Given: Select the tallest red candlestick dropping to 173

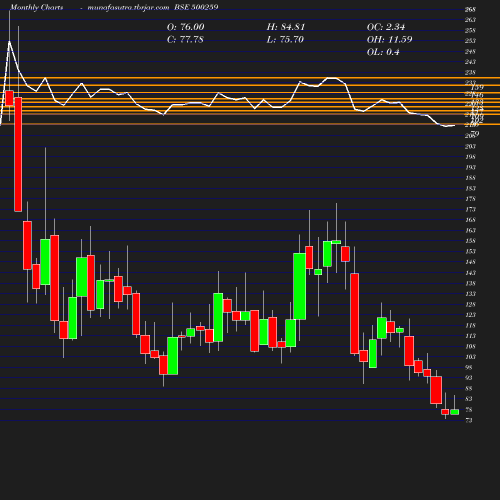Looking at the screenshot, I should pyautogui.click(x=18, y=154).
